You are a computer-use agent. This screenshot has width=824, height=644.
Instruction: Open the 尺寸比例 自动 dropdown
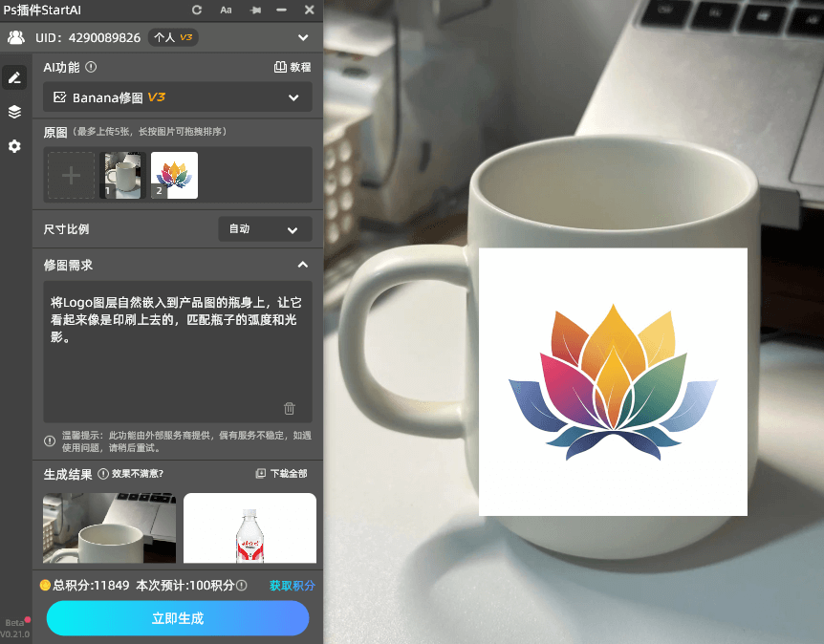click(265, 229)
